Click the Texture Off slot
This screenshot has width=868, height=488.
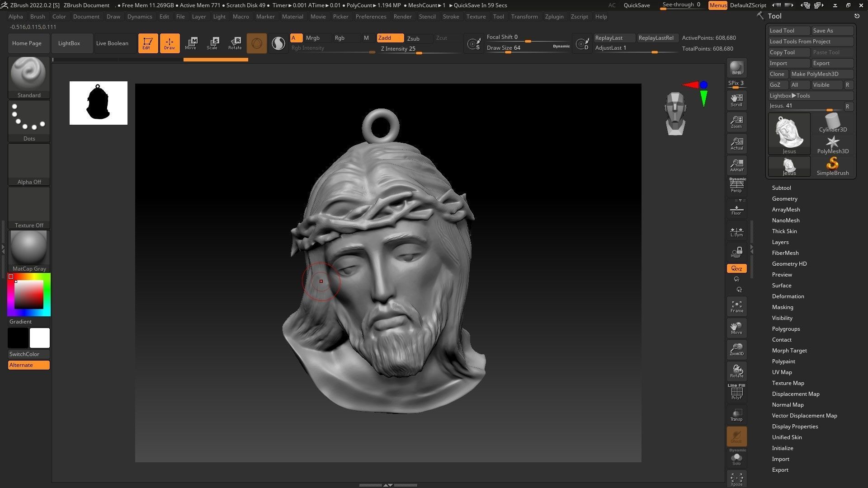29,207
